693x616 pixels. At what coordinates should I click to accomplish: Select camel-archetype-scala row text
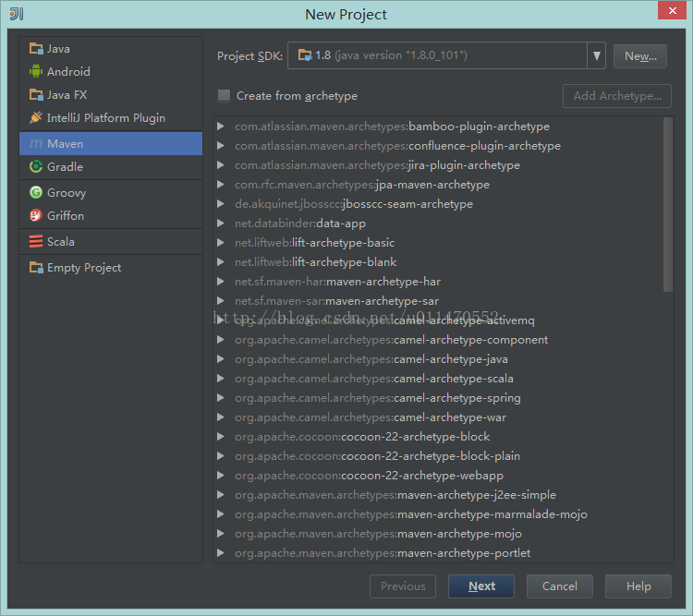[x=374, y=379]
